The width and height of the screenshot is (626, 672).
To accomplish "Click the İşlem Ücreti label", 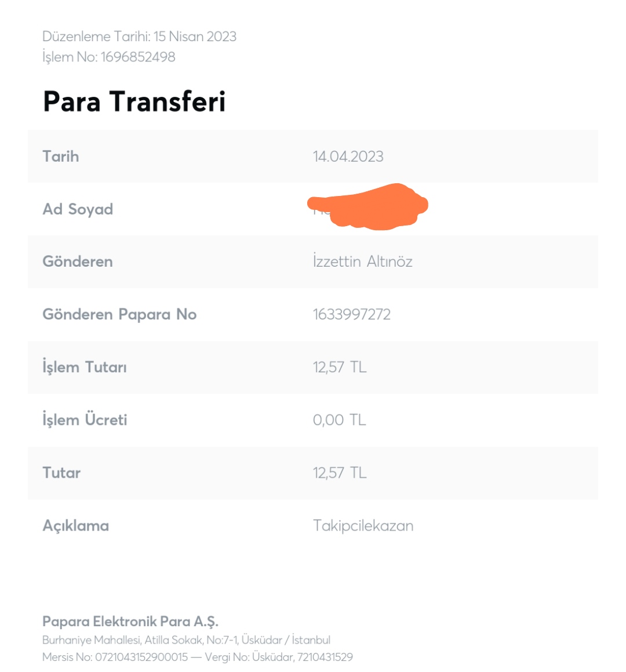I will [85, 420].
